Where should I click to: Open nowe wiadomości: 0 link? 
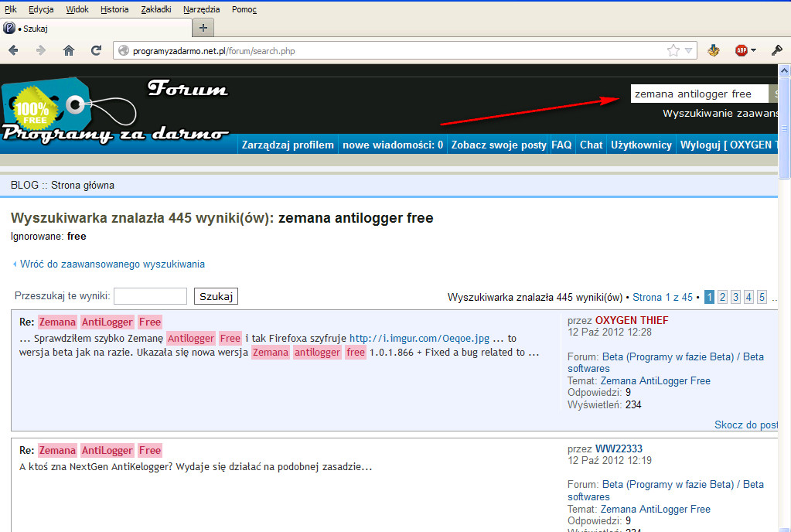pos(393,145)
